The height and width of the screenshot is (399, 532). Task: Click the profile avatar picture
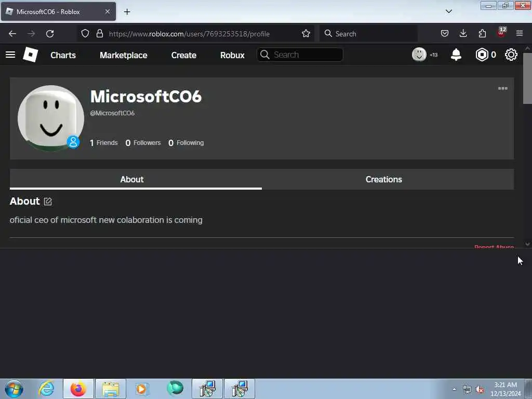(x=51, y=118)
